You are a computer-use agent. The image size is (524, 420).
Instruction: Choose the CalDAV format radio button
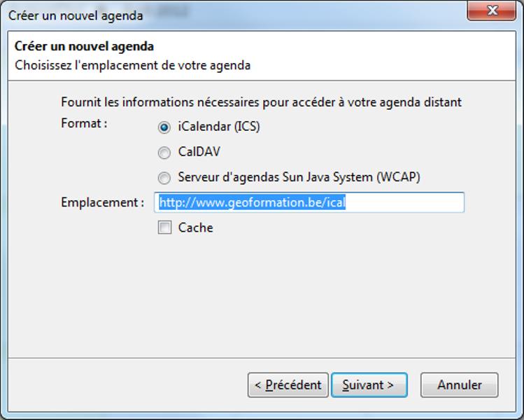(164, 153)
